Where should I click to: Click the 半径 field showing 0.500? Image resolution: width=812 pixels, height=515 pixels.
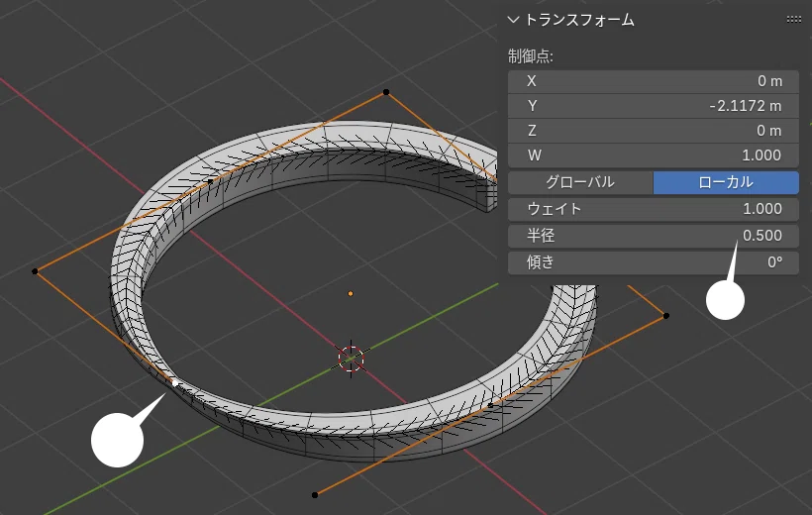pos(653,236)
